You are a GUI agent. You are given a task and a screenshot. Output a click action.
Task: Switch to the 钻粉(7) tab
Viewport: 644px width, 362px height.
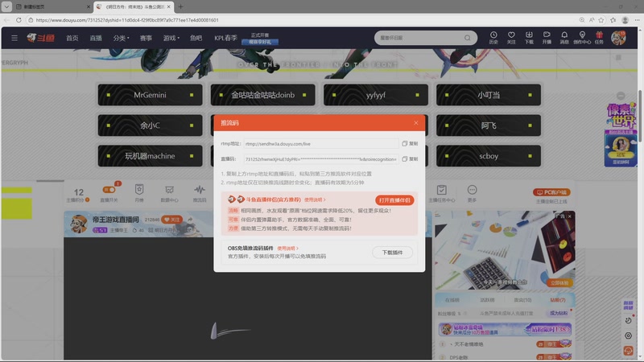pos(558,300)
